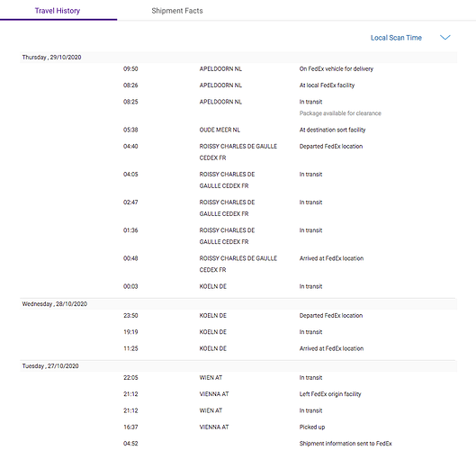Click the 04:52 time entry
Image resolution: width=476 pixels, height=450 pixels.
point(130,444)
